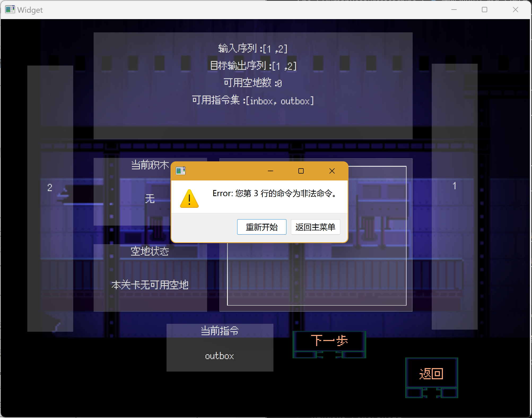
Task: Click the 无 value under current block
Action: point(150,199)
